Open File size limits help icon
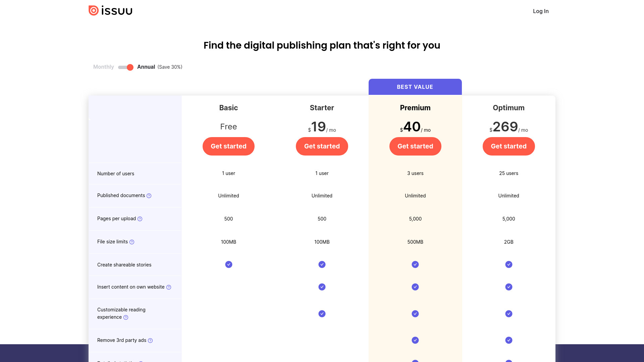 [132, 242]
